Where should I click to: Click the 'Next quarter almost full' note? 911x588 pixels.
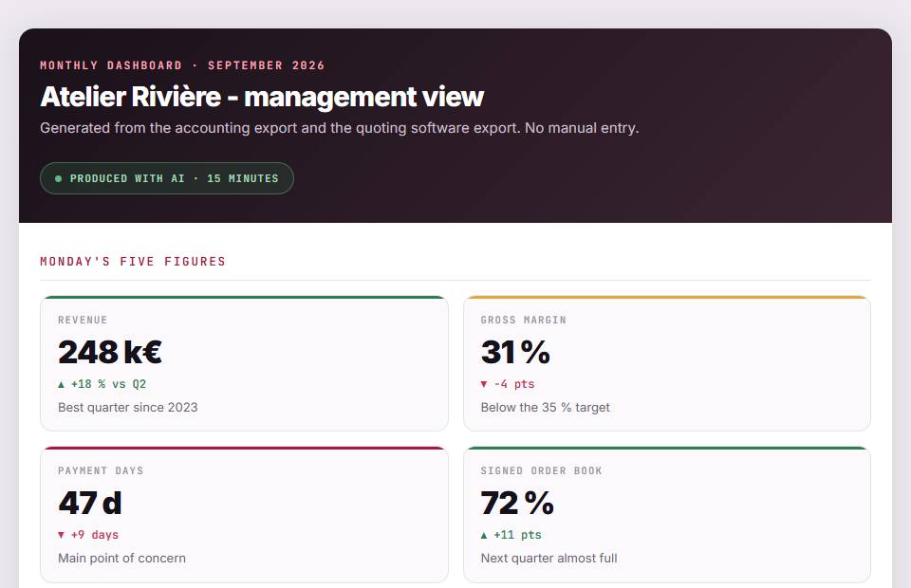tap(549, 559)
